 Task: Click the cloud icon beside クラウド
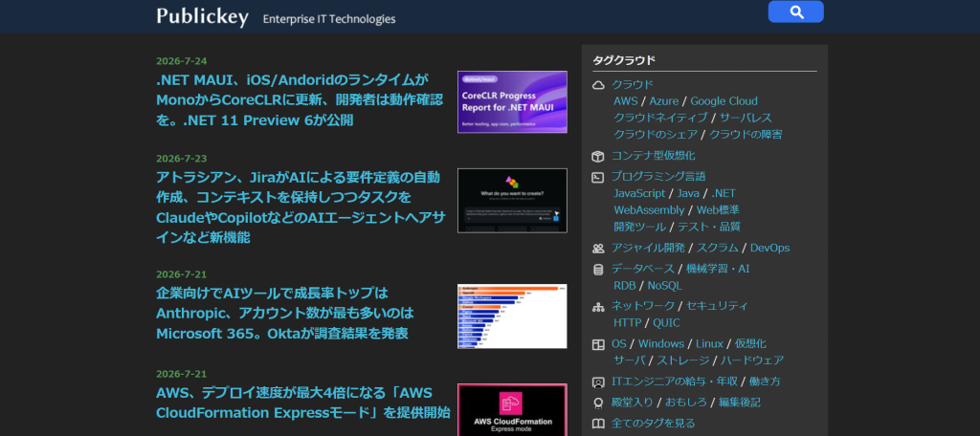pyautogui.click(x=598, y=85)
